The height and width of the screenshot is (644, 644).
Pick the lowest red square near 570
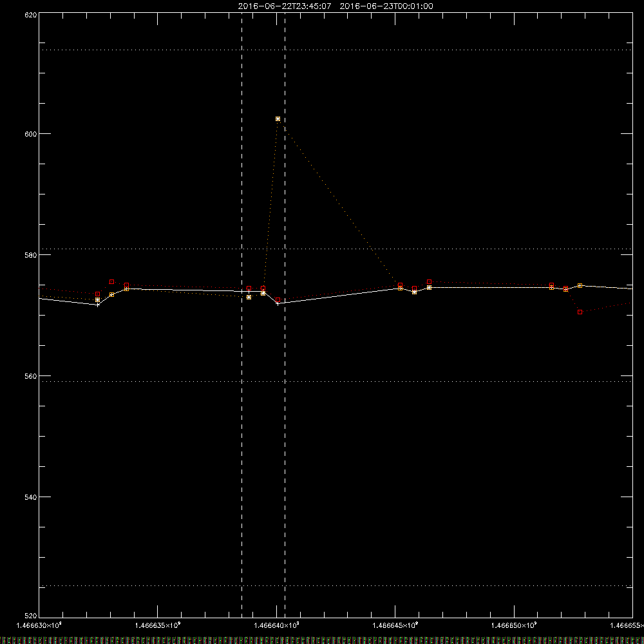[580, 312]
